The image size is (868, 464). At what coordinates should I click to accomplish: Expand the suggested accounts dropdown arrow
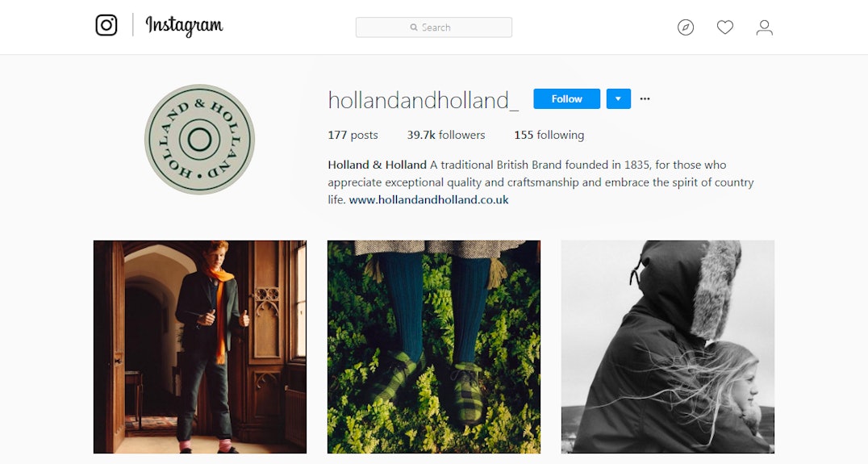click(x=619, y=98)
